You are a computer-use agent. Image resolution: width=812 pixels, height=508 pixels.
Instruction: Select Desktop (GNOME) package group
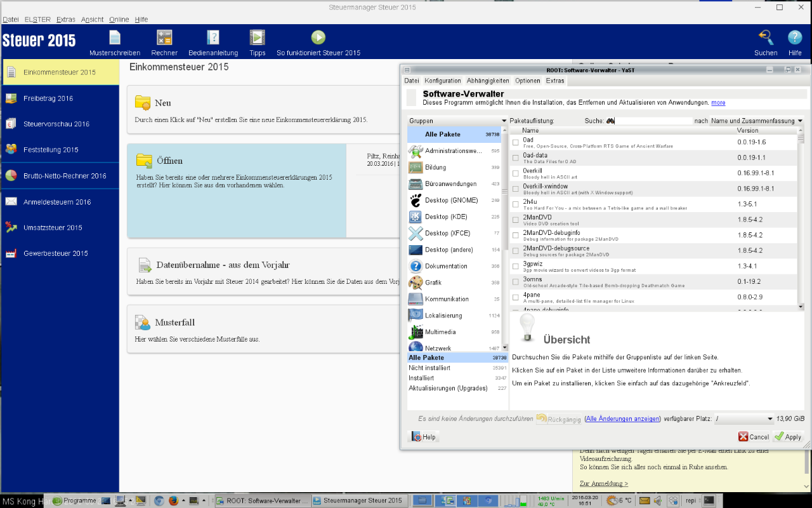point(454,201)
